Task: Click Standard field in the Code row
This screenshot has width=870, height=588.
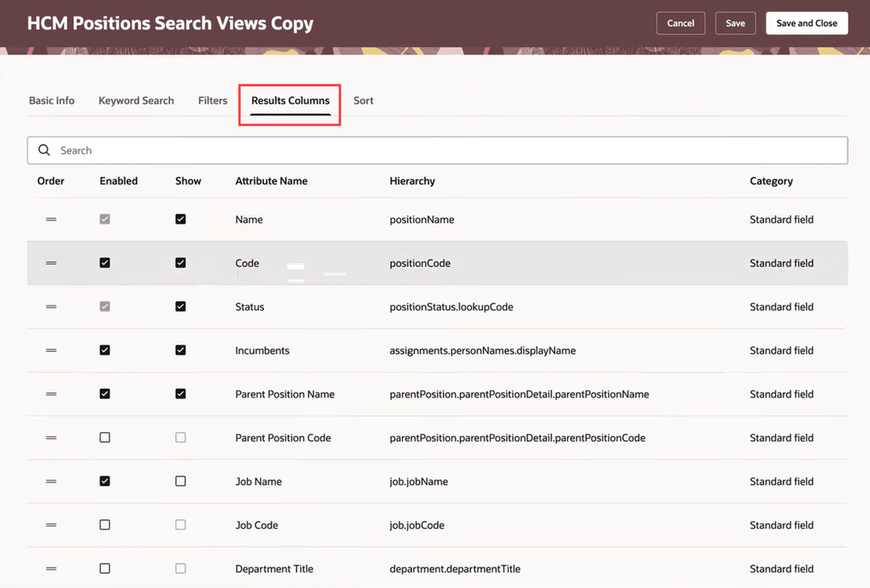Action: (781, 263)
